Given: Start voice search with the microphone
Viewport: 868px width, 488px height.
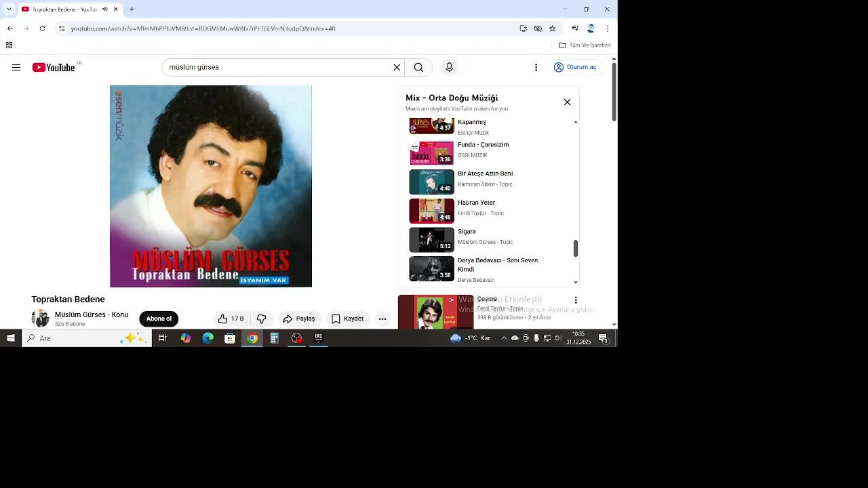Looking at the screenshot, I should click(x=449, y=67).
